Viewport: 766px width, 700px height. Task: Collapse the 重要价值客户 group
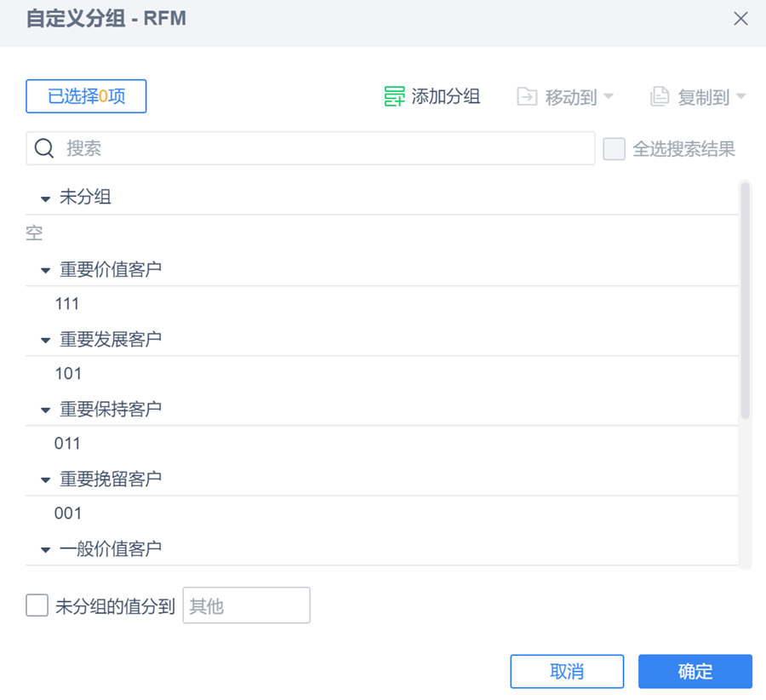(x=46, y=270)
